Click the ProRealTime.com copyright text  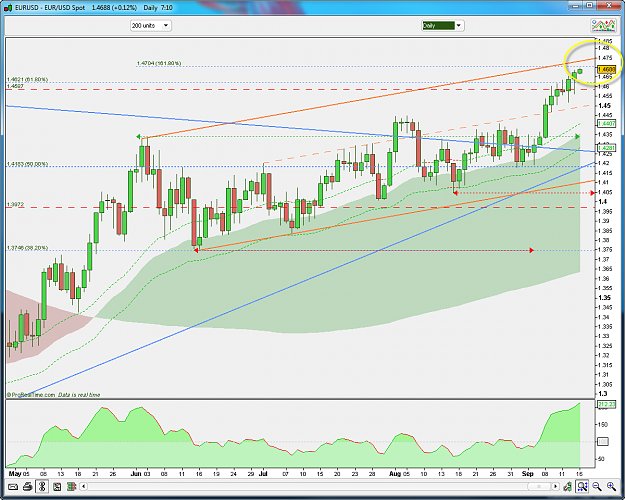click(x=31, y=395)
